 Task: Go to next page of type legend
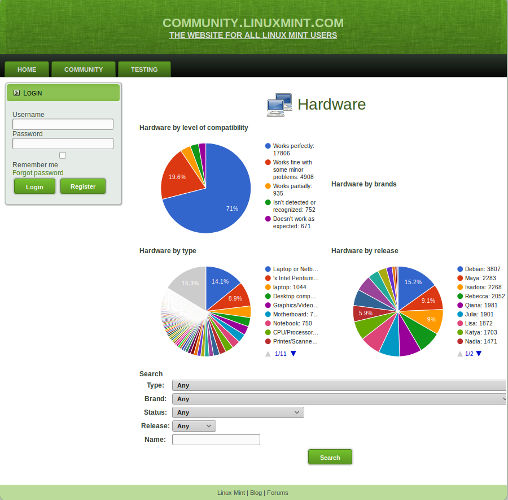[x=293, y=353]
